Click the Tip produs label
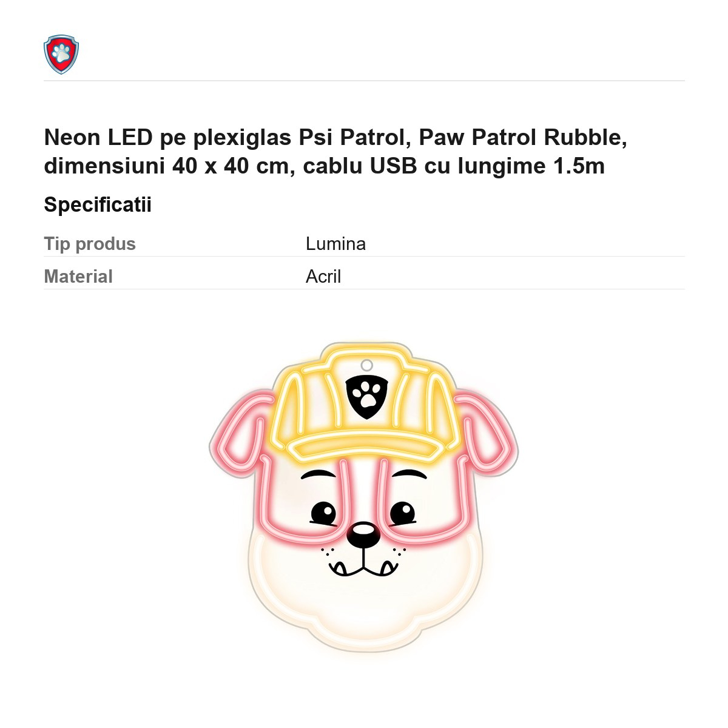 pos(90,244)
